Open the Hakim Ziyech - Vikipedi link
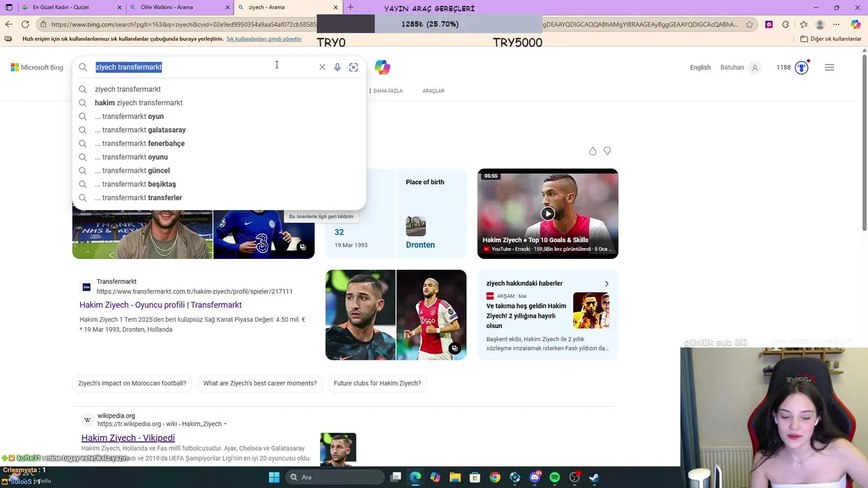Viewport: 868px width, 488px height. [x=128, y=438]
